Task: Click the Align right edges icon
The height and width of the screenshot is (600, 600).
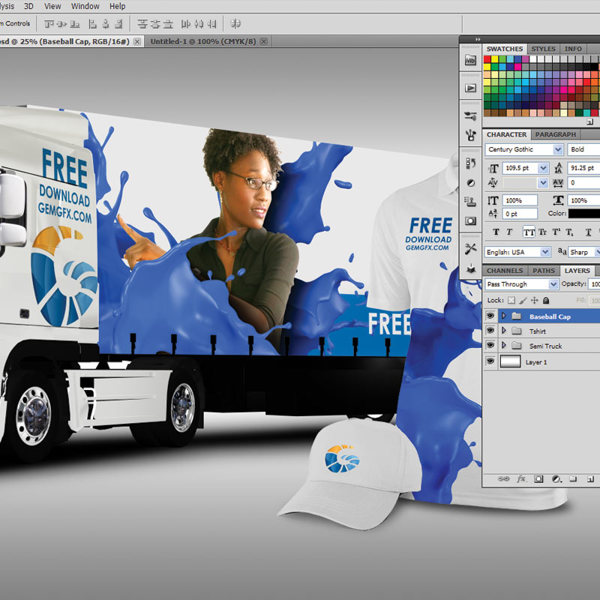Action: pos(119,24)
